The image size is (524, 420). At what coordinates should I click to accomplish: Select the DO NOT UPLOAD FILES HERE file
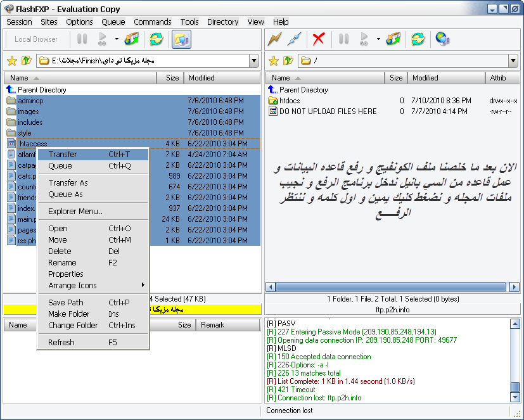coord(328,111)
